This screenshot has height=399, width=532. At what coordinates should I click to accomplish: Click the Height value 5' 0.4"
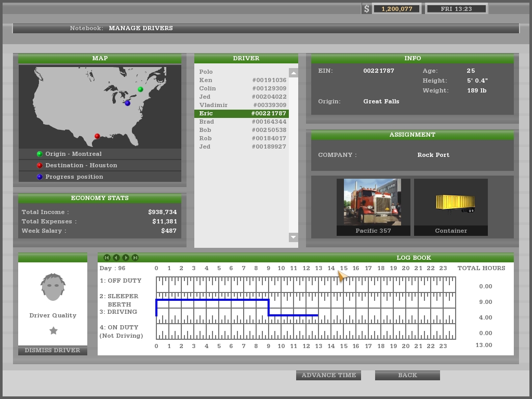click(x=477, y=81)
